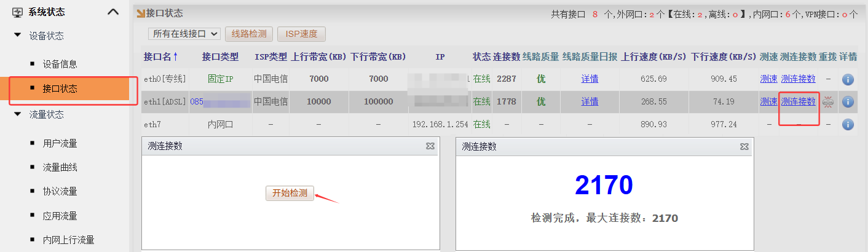Sort by 接口名 column header
868x252 pixels.
click(160, 57)
